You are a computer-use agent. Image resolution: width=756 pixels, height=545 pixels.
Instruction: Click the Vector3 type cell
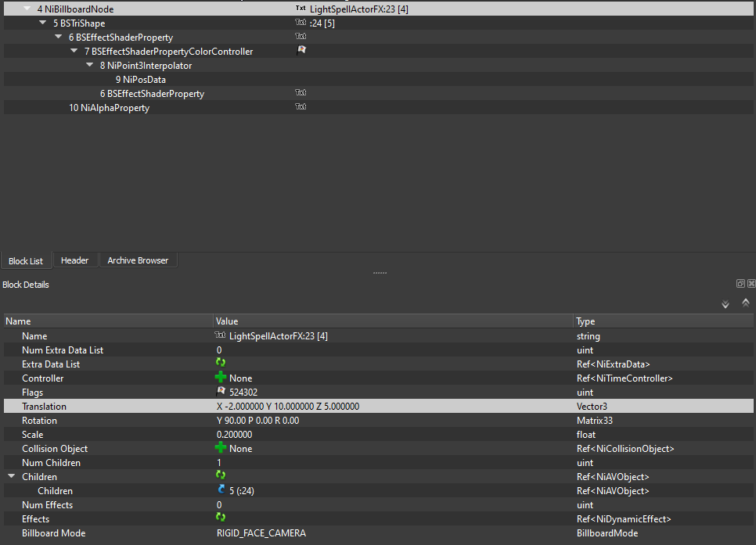pos(592,407)
